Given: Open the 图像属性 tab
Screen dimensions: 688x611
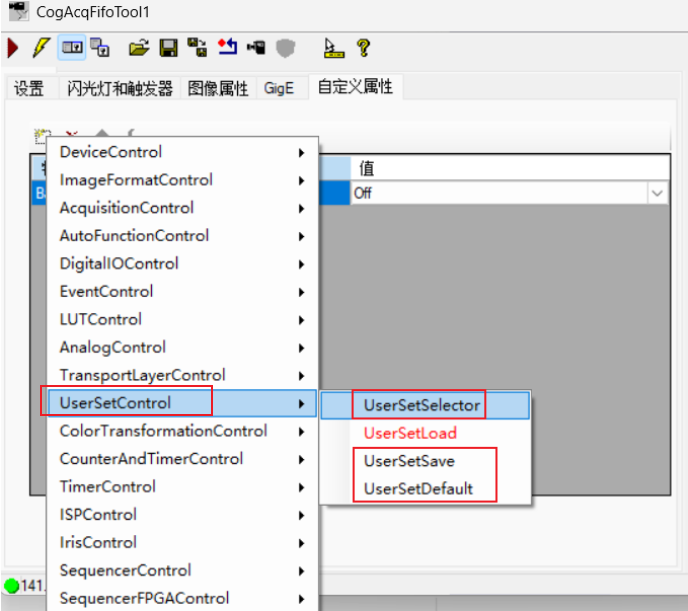Looking at the screenshot, I should point(218,88).
